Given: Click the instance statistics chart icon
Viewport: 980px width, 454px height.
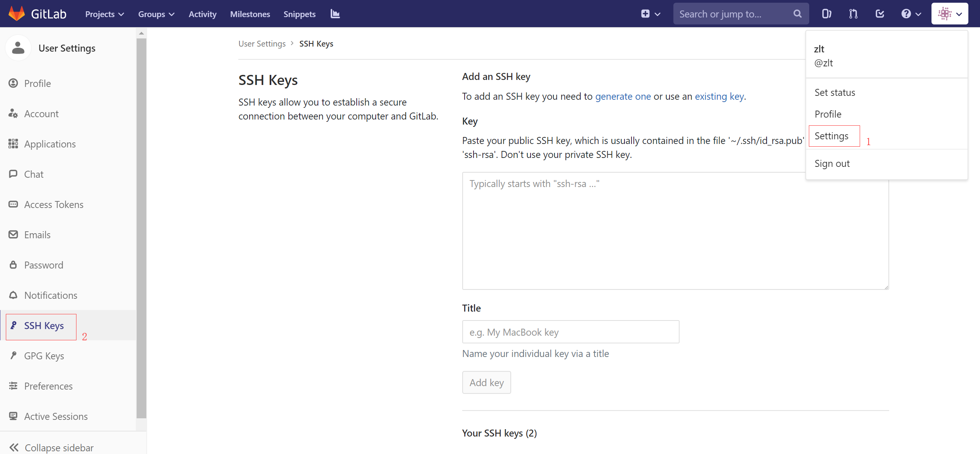Looking at the screenshot, I should click(335, 14).
